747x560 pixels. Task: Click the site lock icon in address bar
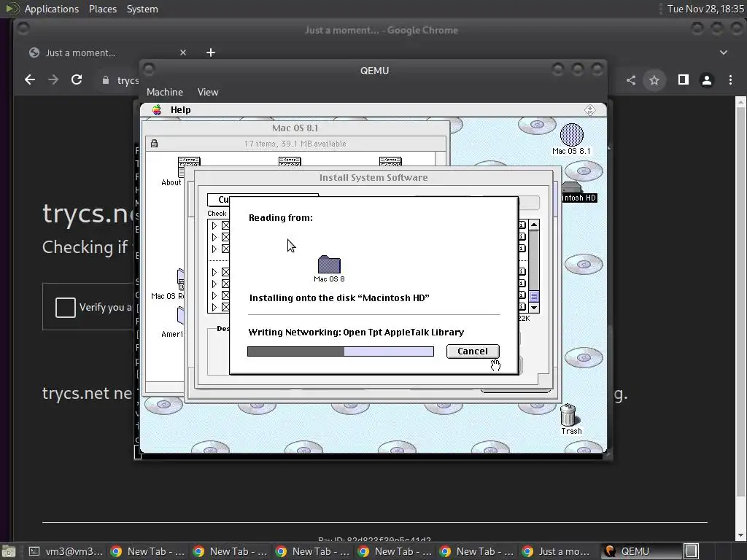(105, 80)
